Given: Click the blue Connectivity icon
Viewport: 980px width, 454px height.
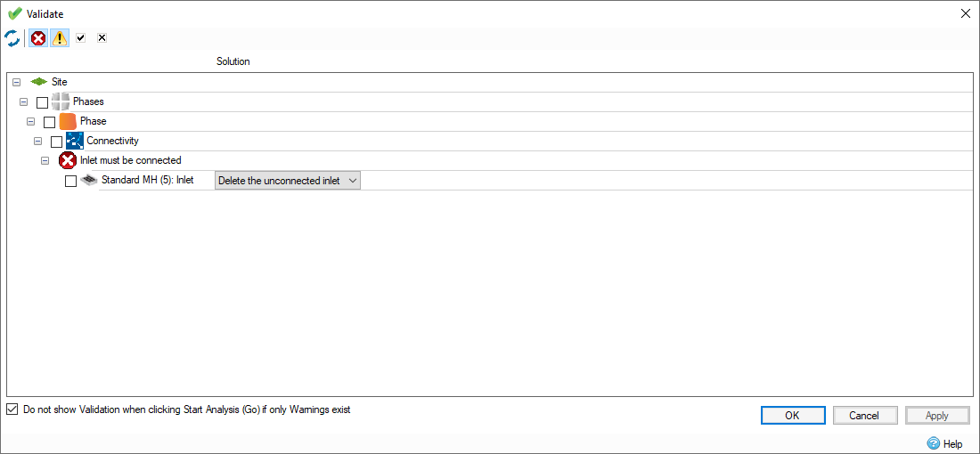Looking at the screenshot, I should (x=75, y=141).
